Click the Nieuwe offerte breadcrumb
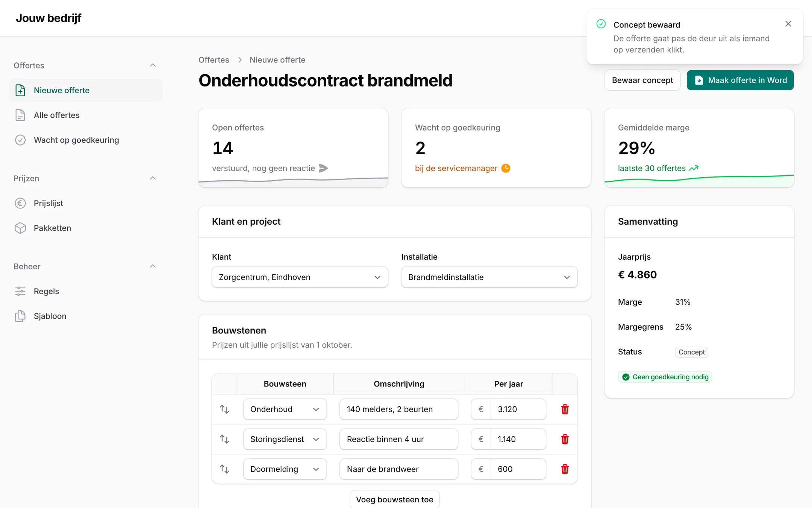Viewport: 812px width, 508px height. 277,60
